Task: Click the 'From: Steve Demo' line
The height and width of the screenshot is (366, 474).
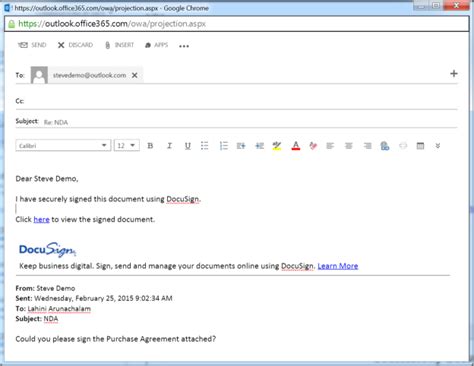Action: [45, 288]
